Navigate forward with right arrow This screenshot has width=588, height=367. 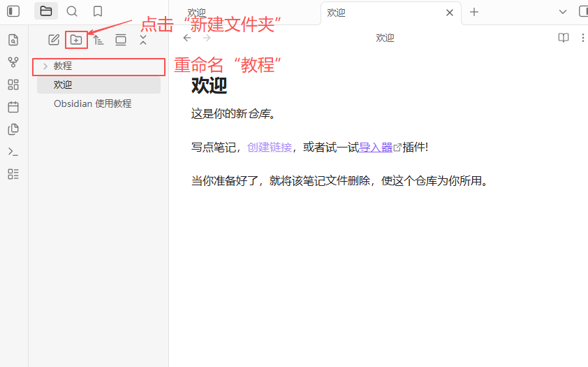pyautogui.click(x=207, y=38)
